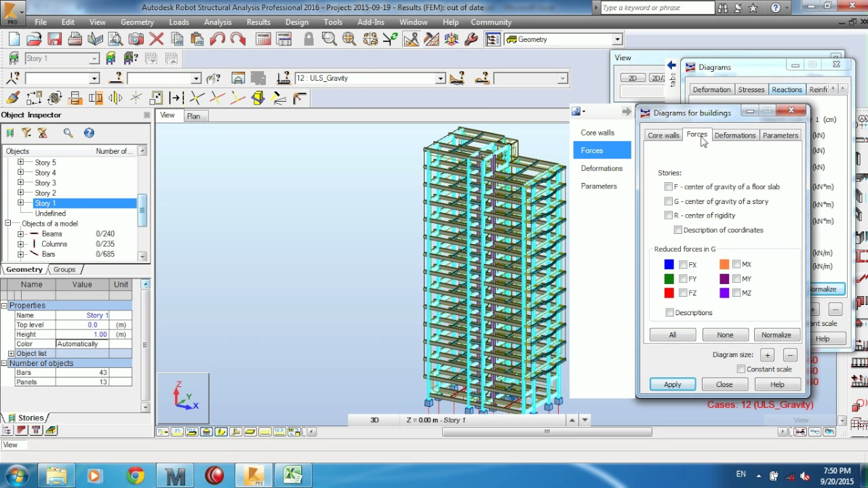The image size is (868, 488).
Task: Open the Analysis menu
Action: pyautogui.click(x=218, y=22)
